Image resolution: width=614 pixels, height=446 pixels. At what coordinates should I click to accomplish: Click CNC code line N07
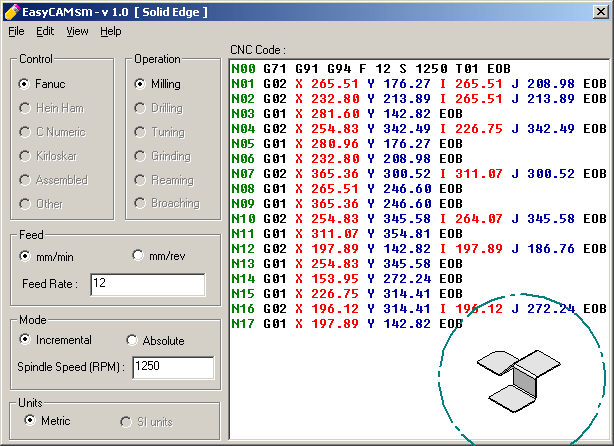pyautogui.click(x=419, y=173)
